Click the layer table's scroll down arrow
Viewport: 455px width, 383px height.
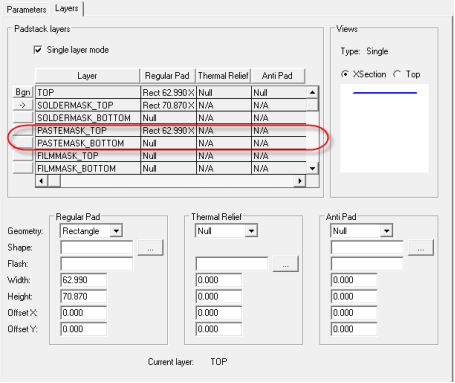click(312, 168)
